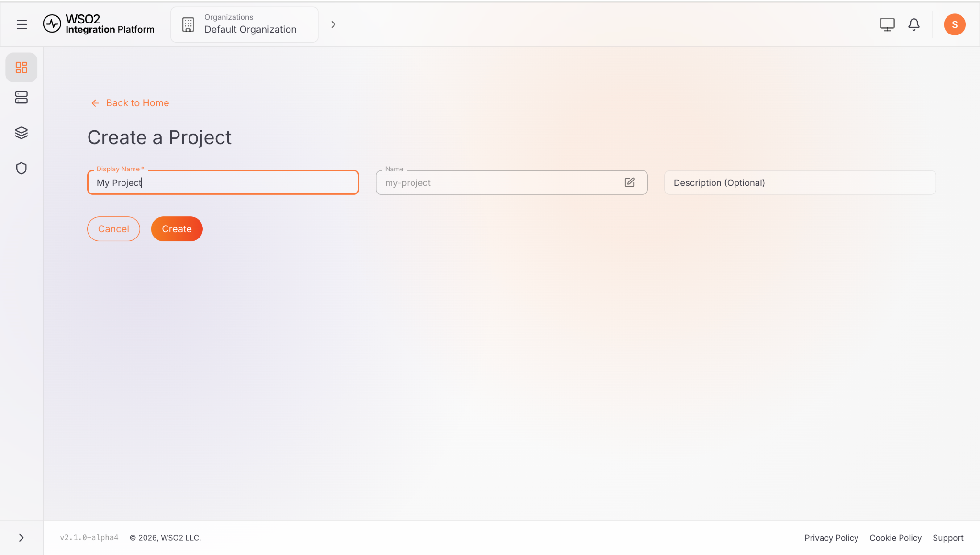Go Back to Home
980x555 pixels.
[130, 103]
